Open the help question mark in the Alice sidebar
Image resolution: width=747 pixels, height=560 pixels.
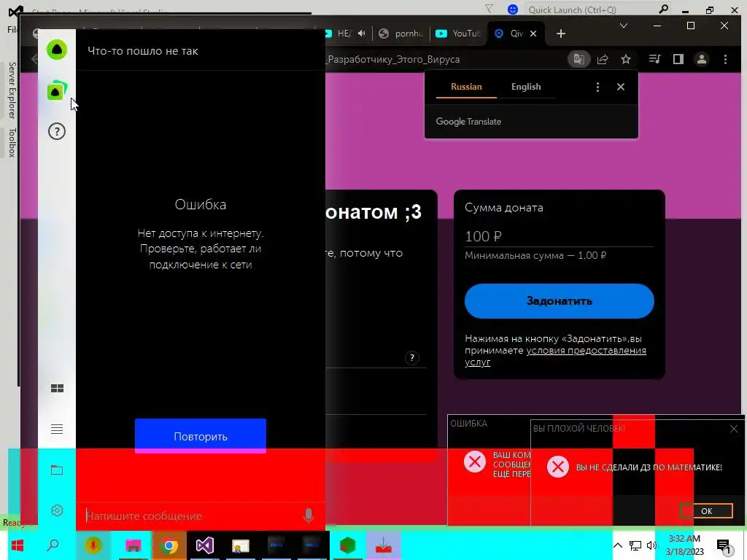coord(57,131)
